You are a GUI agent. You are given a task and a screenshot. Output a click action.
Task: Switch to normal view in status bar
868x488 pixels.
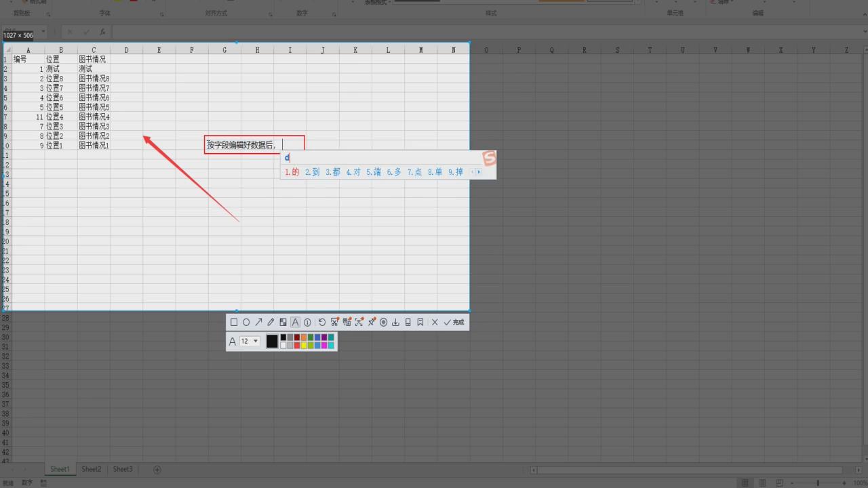pyautogui.click(x=745, y=483)
